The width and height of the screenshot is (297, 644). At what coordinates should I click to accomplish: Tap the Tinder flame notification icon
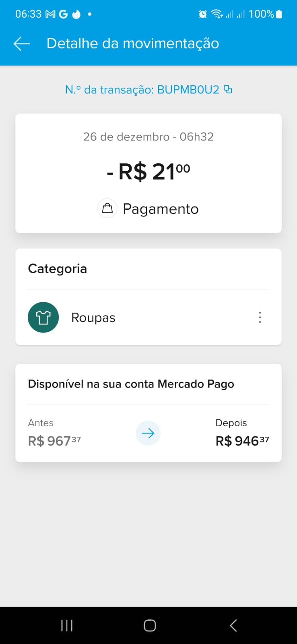pos(76,14)
